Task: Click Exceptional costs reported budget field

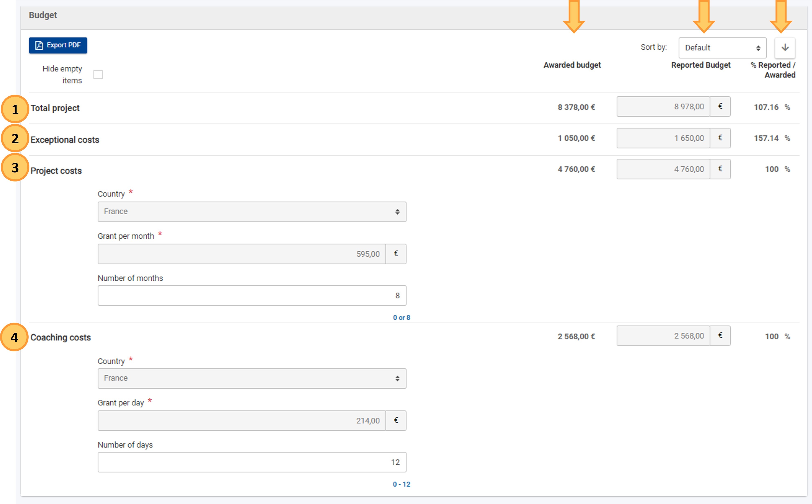Action: pos(663,138)
